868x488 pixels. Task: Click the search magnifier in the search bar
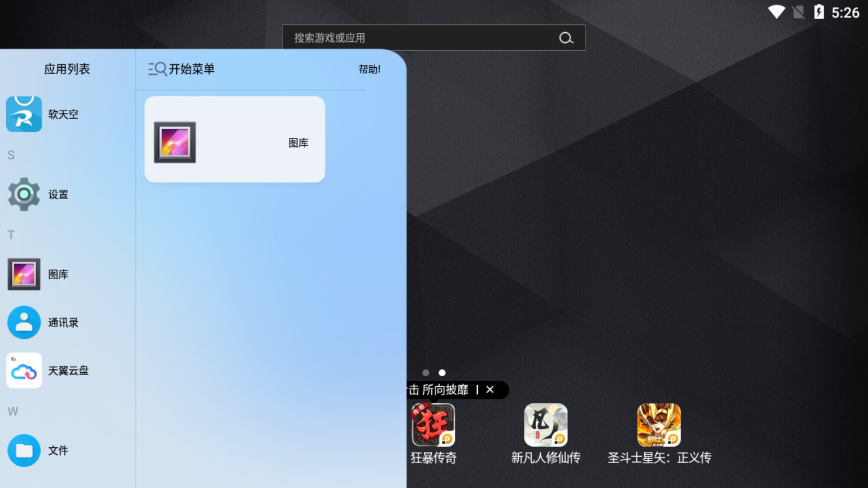point(566,38)
